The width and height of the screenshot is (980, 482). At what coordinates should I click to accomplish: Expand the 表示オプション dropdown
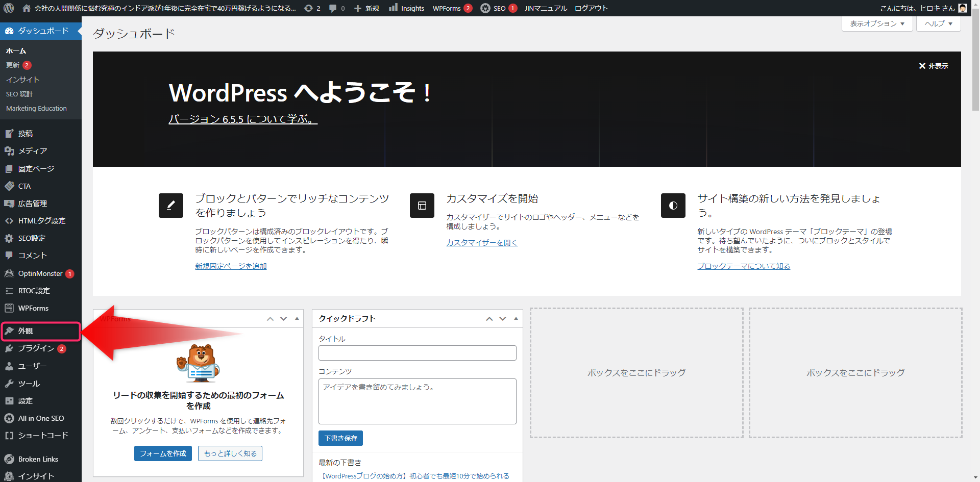[877, 23]
